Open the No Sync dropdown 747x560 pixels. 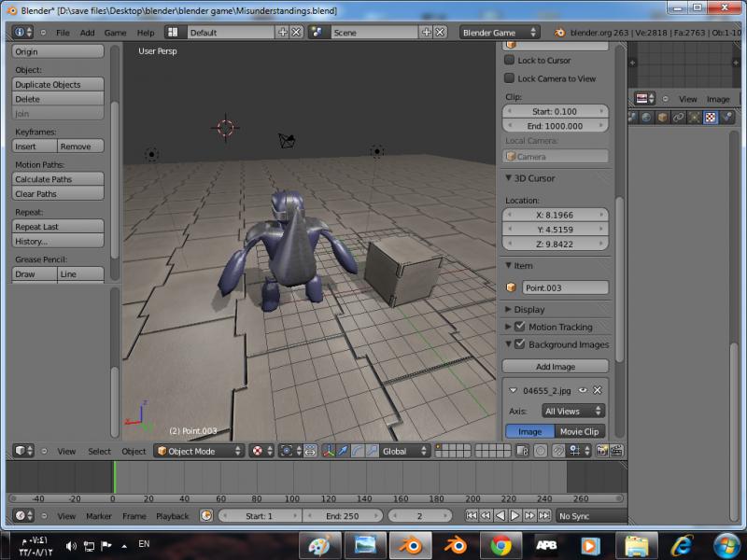click(x=591, y=516)
